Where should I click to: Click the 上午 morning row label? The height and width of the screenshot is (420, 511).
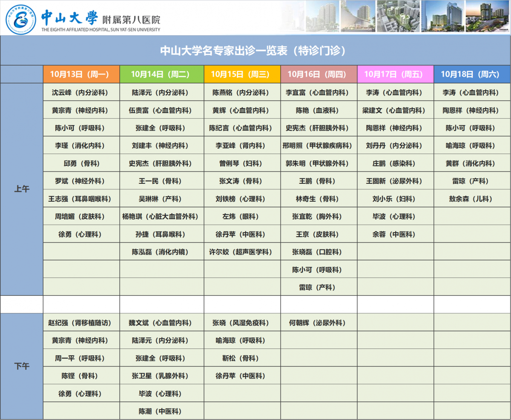tap(22, 189)
